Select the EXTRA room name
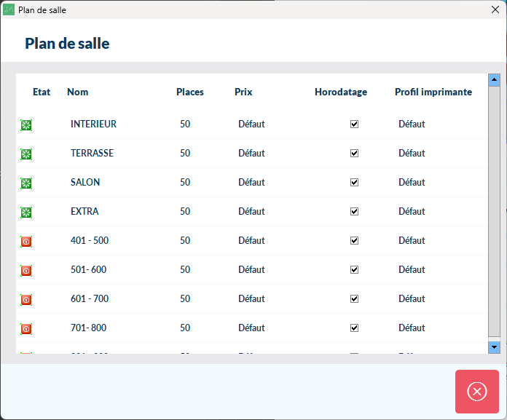 84,211
